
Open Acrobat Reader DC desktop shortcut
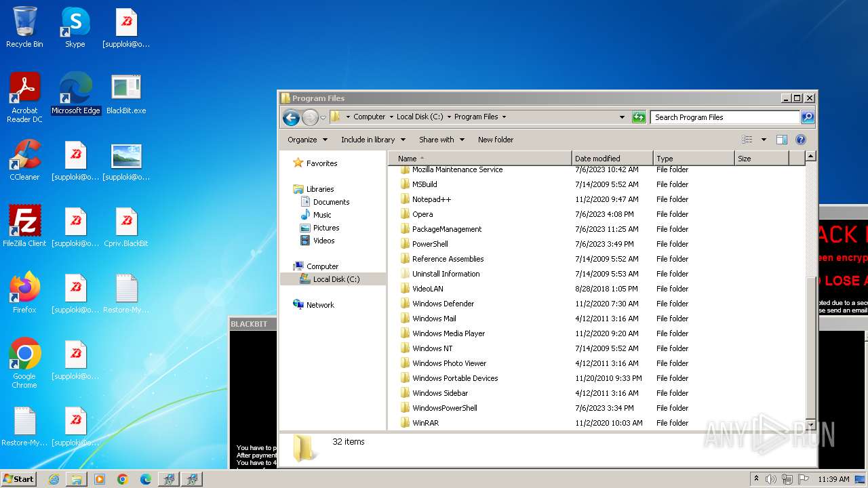pyautogui.click(x=24, y=98)
